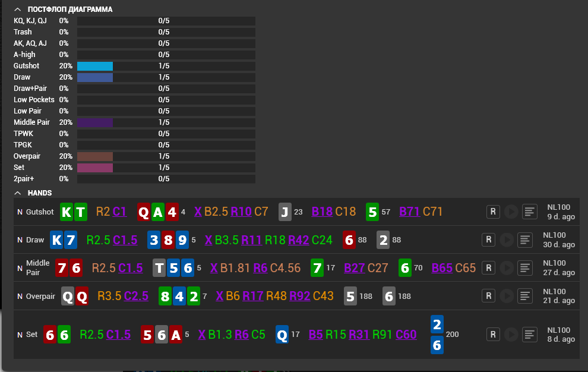Click R17 link in Overpair hand
588x372 pixels.
pyautogui.click(x=253, y=296)
